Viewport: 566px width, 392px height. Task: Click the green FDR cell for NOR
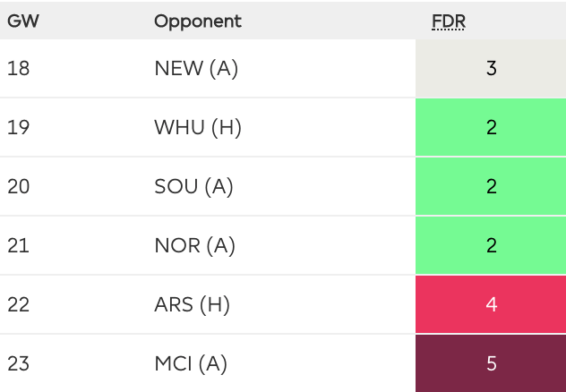point(491,245)
